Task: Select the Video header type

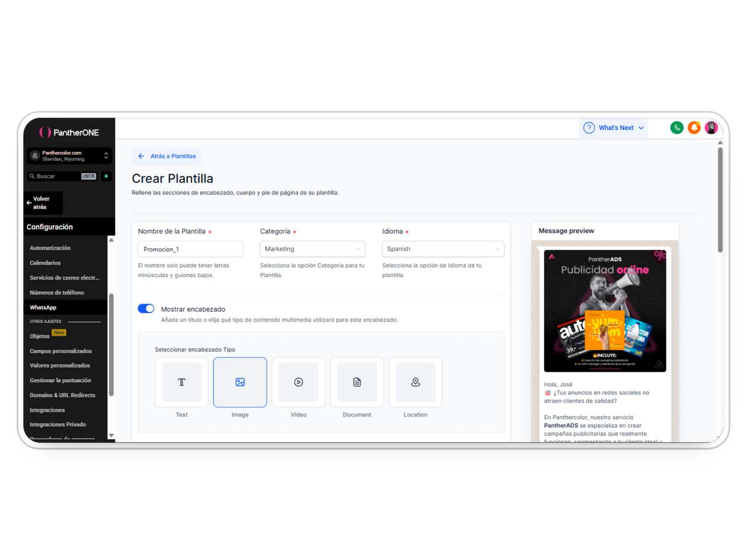Action: [x=298, y=382]
